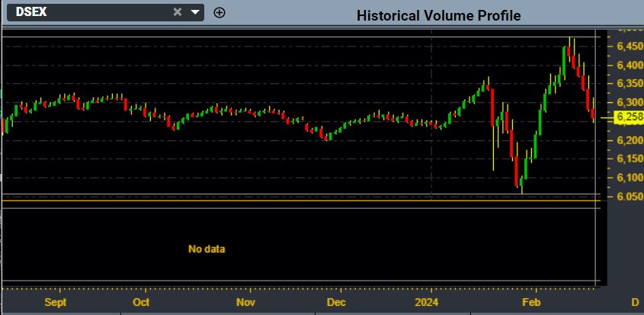The width and height of the screenshot is (644, 315).
Task: Select the Historical Volume Profile title
Action: tap(438, 15)
